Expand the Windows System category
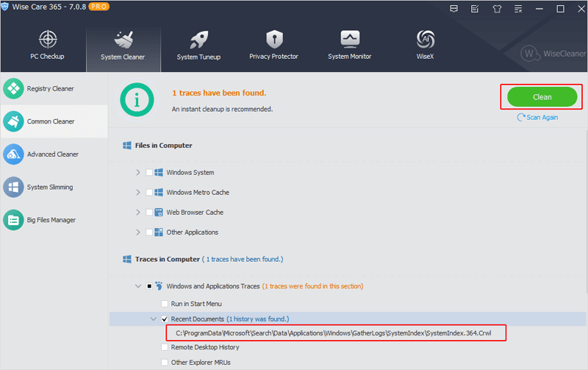The height and width of the screenshot is (370, 588). click(x=138, y=172)
